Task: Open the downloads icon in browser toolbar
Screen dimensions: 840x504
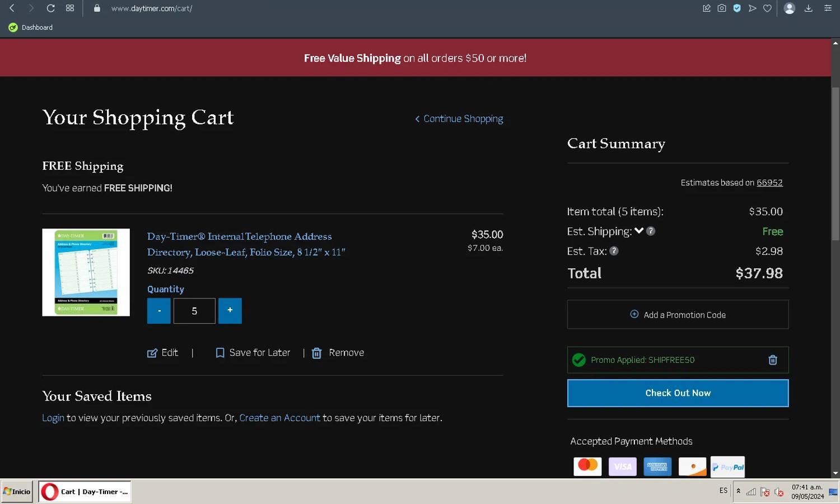Action: (x=809, y=8)
